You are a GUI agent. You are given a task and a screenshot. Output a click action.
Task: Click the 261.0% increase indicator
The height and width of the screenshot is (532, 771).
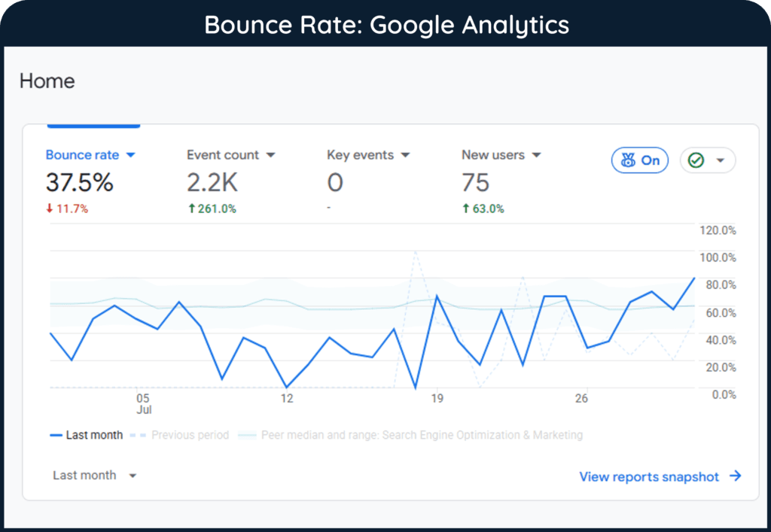pyautogui.click(x=212, y=208)
